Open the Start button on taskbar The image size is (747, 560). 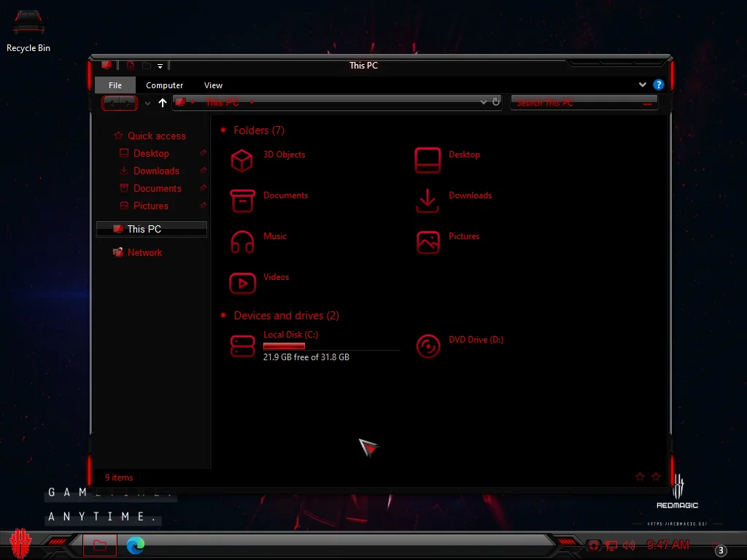(20, 543)
